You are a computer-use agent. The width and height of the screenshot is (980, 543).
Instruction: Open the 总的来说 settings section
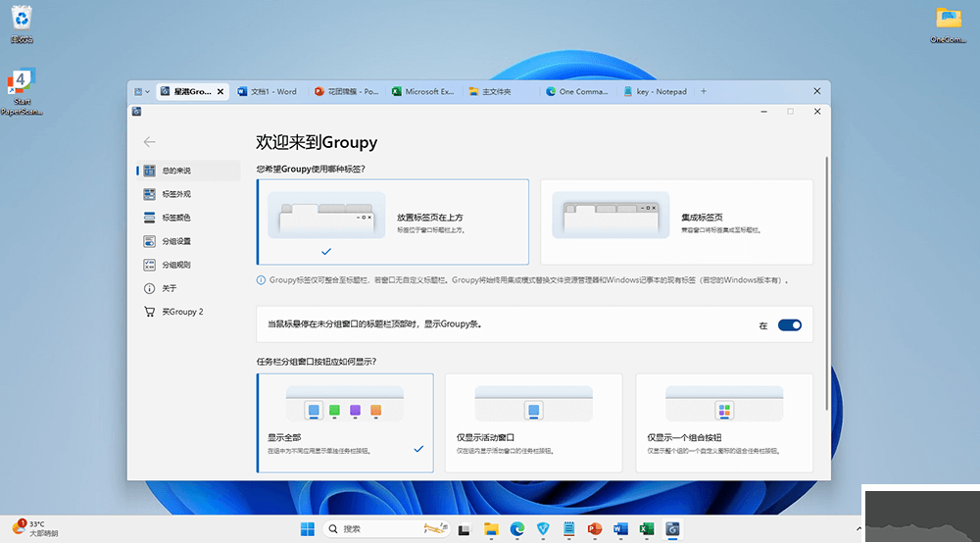[188, 171]
